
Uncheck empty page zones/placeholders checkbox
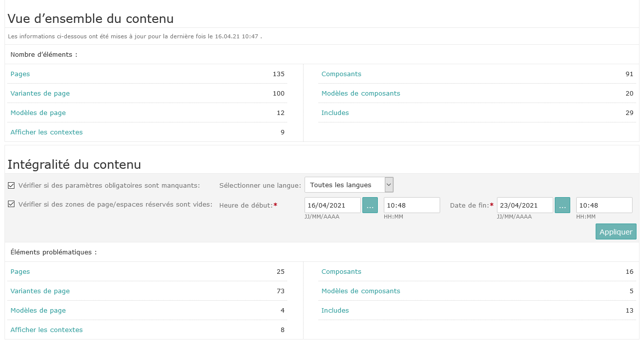tap(11, 204)
